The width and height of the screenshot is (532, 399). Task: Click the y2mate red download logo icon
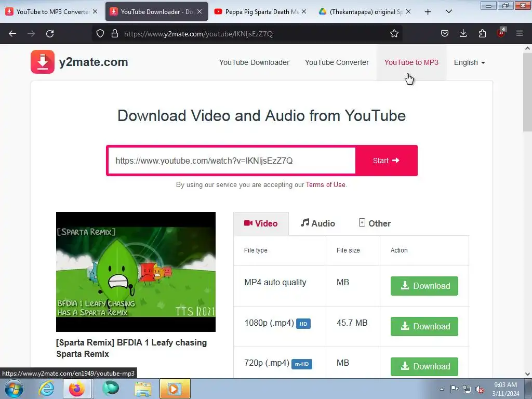[43, 62]
